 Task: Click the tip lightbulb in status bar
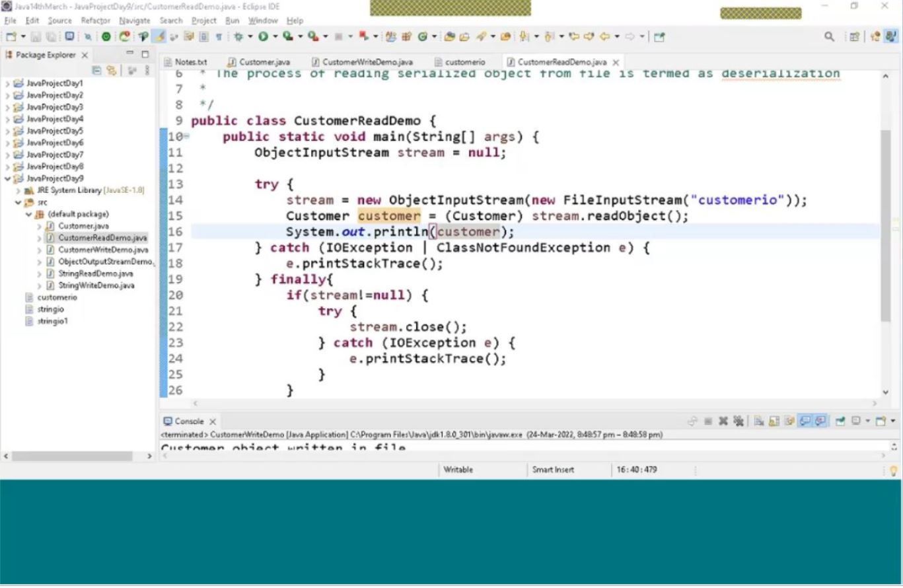894,471
